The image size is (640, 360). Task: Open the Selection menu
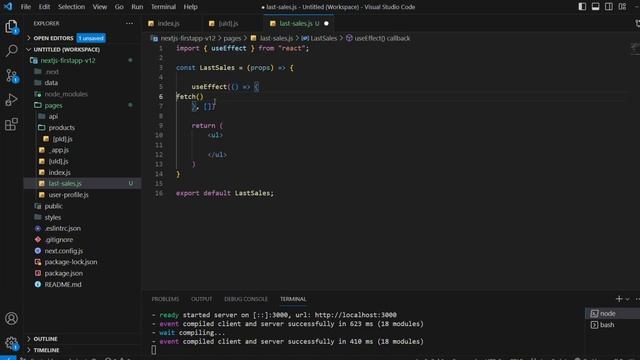click(71, 7)
